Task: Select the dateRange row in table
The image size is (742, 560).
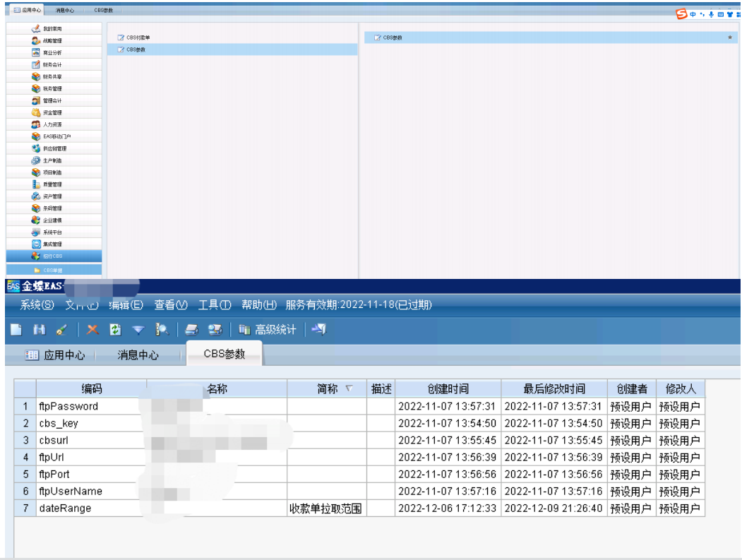Action: (x=65, y=508)
